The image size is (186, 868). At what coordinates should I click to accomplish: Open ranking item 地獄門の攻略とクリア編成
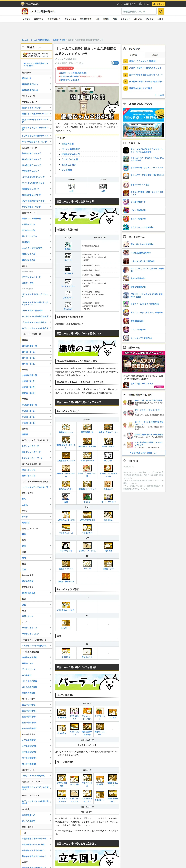140,88
